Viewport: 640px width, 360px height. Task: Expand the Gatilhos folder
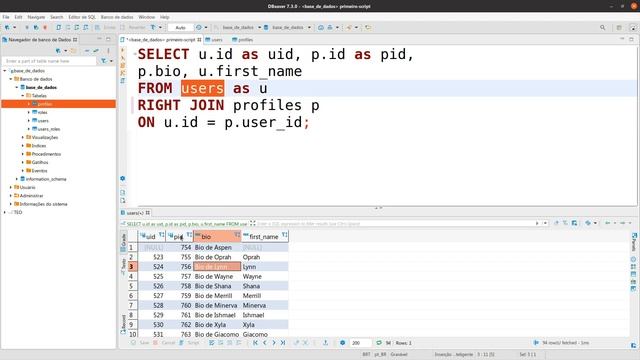(x=23, y=162)
